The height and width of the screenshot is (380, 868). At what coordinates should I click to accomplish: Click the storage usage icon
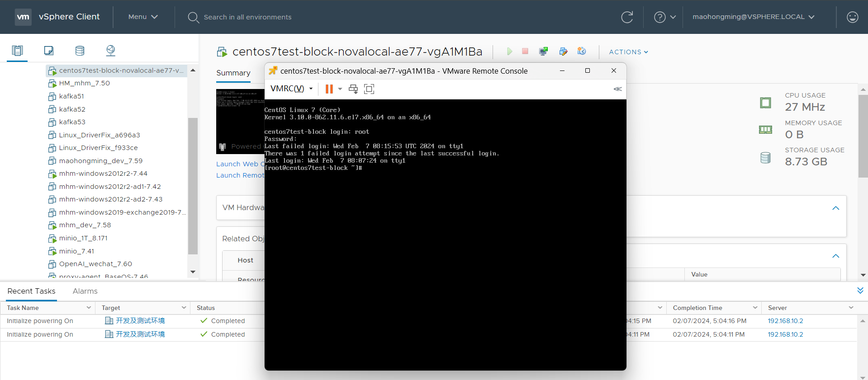pyautogui.click(x=765, y=158)
